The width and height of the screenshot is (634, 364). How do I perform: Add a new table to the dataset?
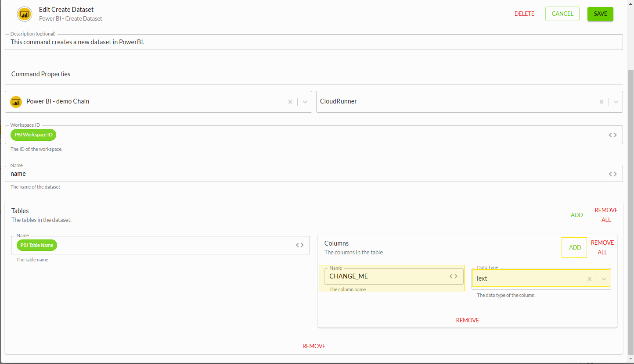[x=577, y=215]
